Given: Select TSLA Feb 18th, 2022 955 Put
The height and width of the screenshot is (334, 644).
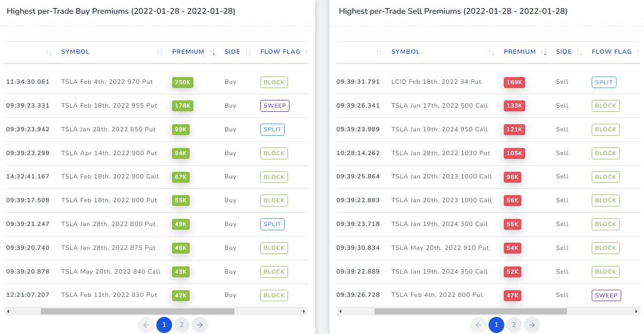Looking at the screenshot, I should coord(109,106).
